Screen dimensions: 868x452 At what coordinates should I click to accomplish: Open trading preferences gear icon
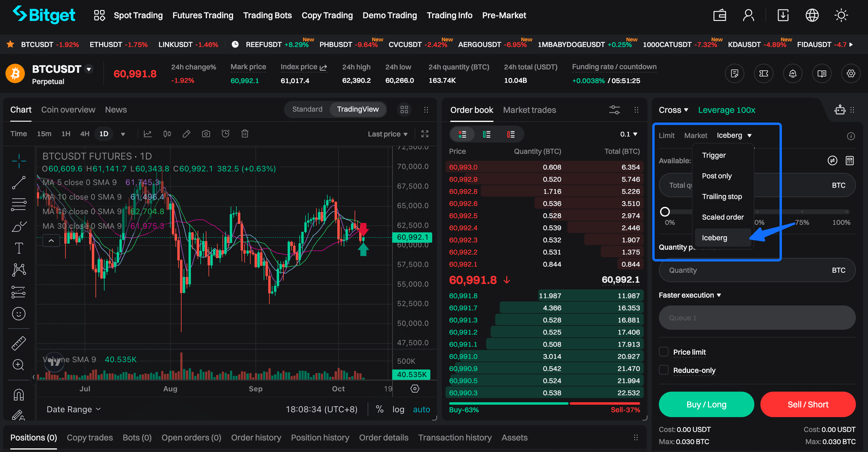coord(850,73)
